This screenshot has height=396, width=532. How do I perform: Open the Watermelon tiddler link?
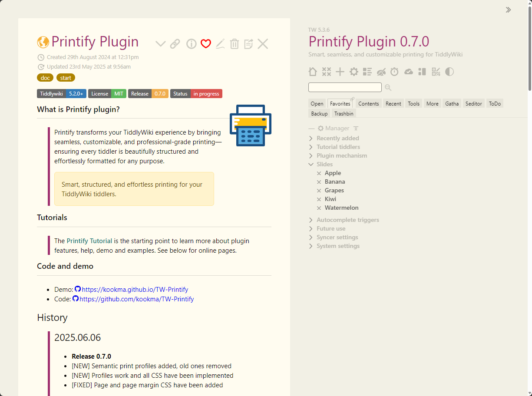[x=342, y=208]
